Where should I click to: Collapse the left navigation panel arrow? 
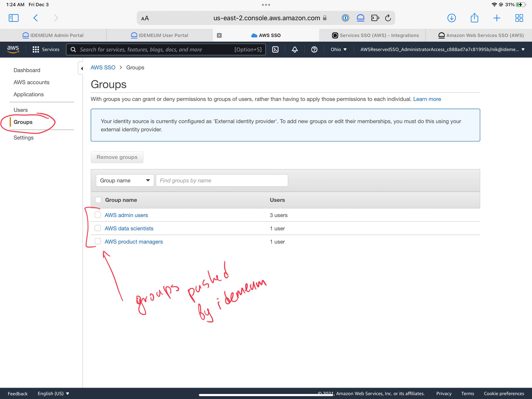(82, 68)
